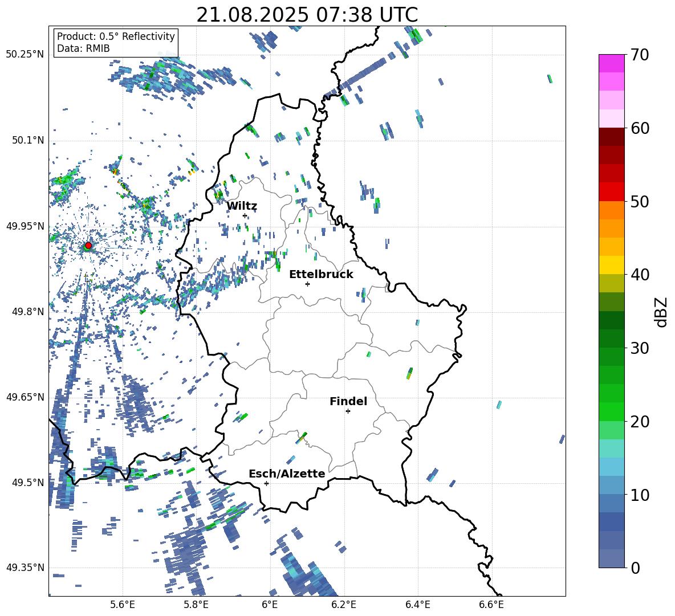
Task: Click the Ettelbruck city label
Action: click(x=321, y=275)
